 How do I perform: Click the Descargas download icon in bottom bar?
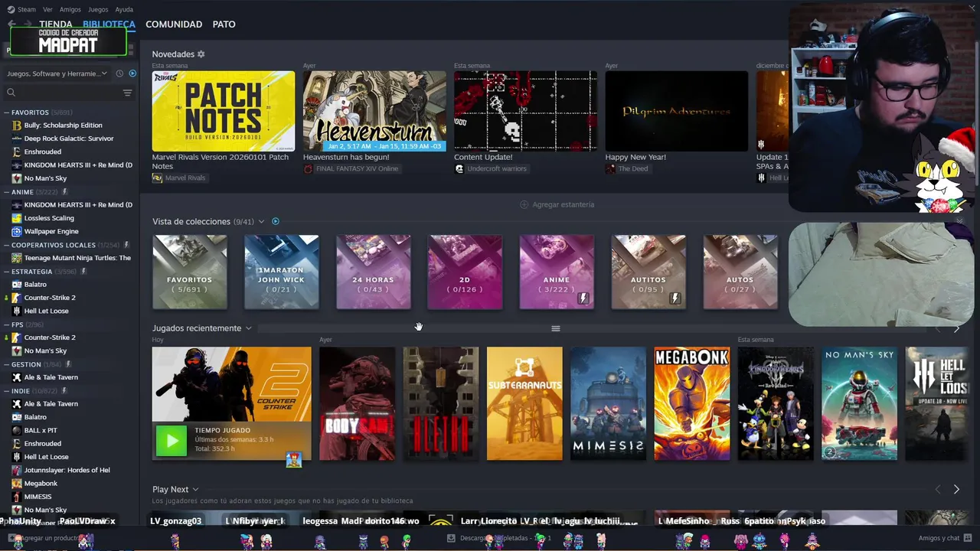click(x=451, y=538)
